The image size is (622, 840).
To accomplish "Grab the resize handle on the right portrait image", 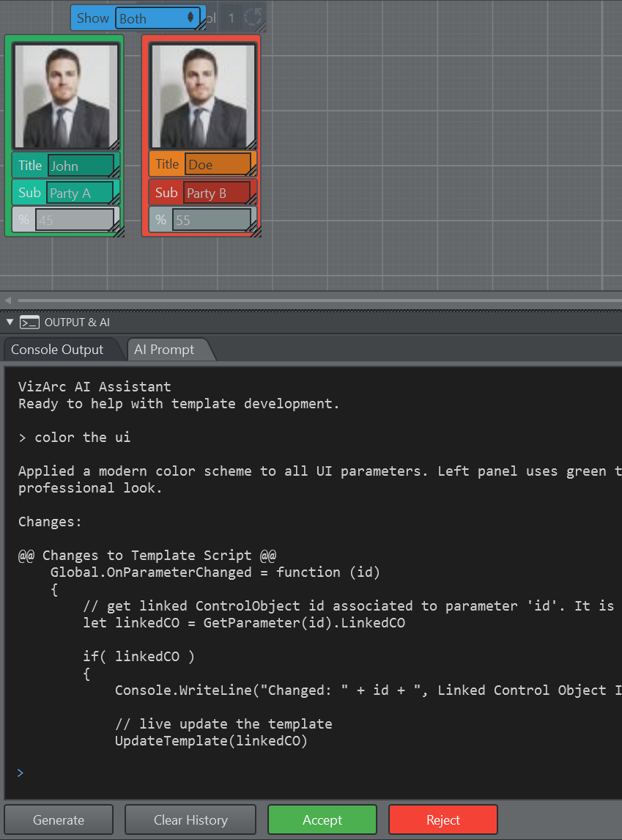I will (251, 144).
